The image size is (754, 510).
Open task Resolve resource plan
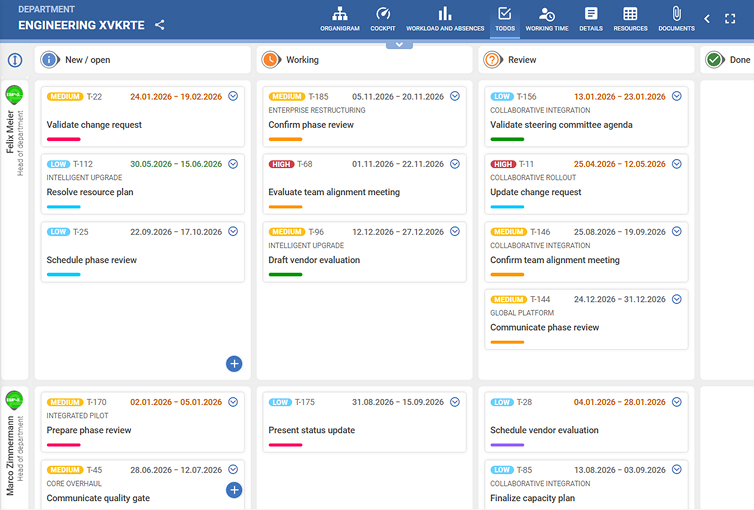pos(90,192)
